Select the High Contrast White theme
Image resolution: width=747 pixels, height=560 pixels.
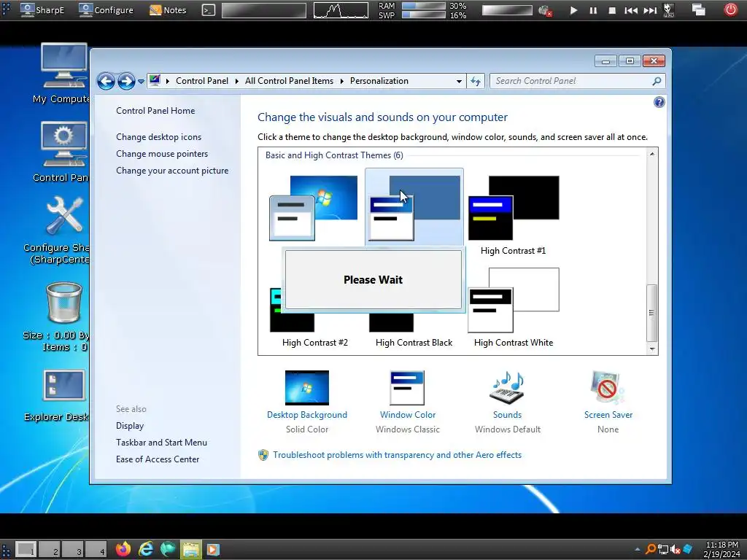(513, 307)
